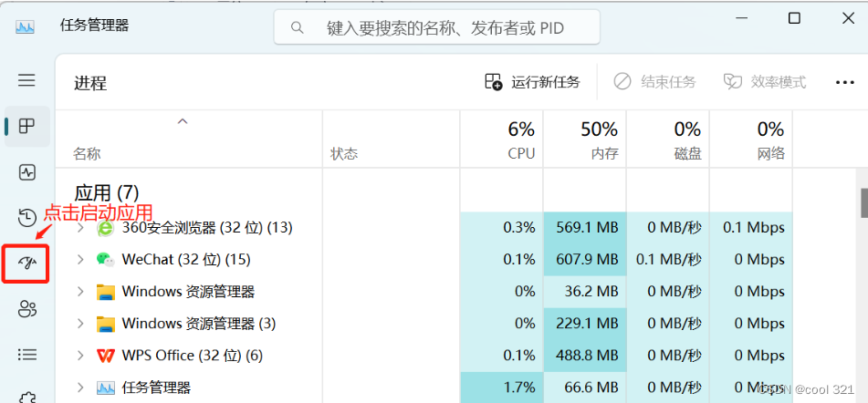The image size is (868, 403).
Task: Click the 0.3% CPU value
Action: (x=519, y=227)
